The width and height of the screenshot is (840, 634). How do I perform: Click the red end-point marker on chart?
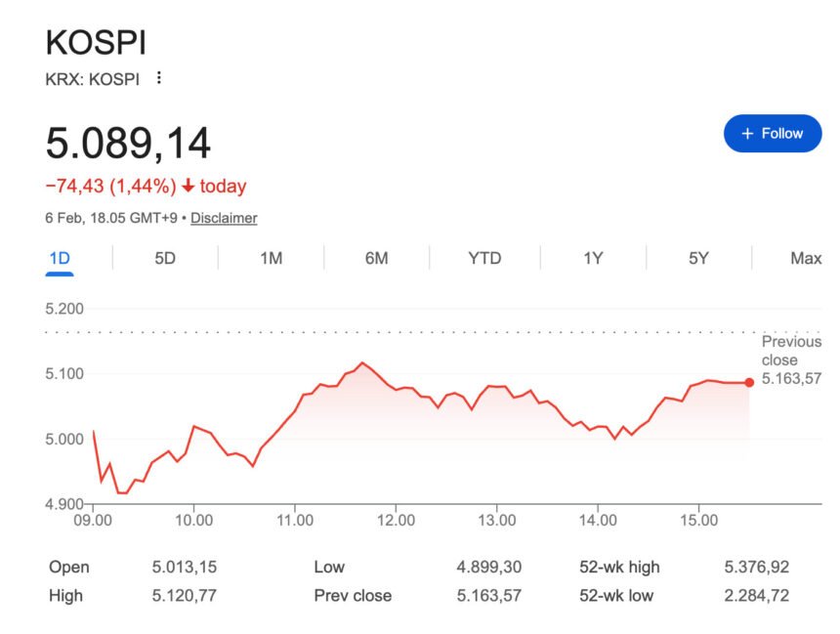749,382
